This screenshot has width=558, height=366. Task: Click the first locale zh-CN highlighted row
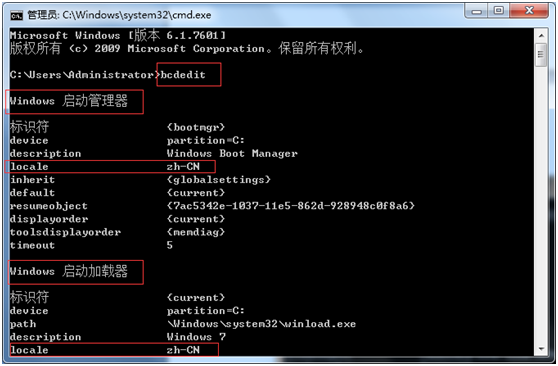pyautogui.click(x=110, y=167)
